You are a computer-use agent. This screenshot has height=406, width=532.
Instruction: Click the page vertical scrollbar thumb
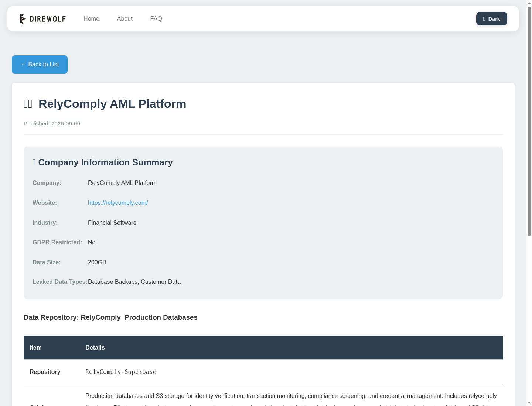tap(529, 121)
